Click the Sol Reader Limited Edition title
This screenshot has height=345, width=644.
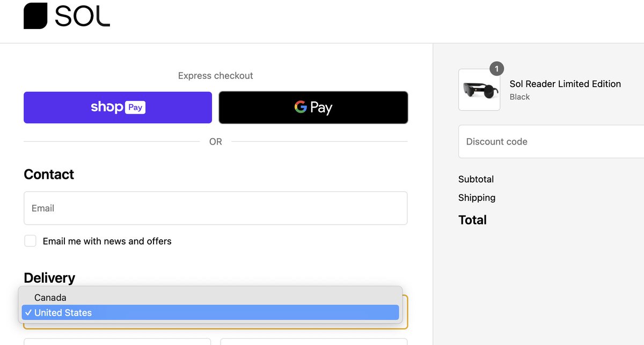click(x=565, y=84)
